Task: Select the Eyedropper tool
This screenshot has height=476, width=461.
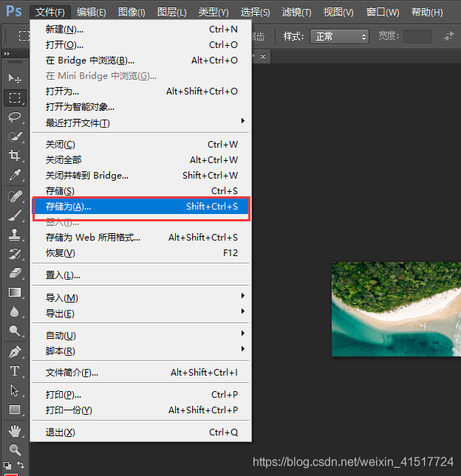Action: click(15, 175)
